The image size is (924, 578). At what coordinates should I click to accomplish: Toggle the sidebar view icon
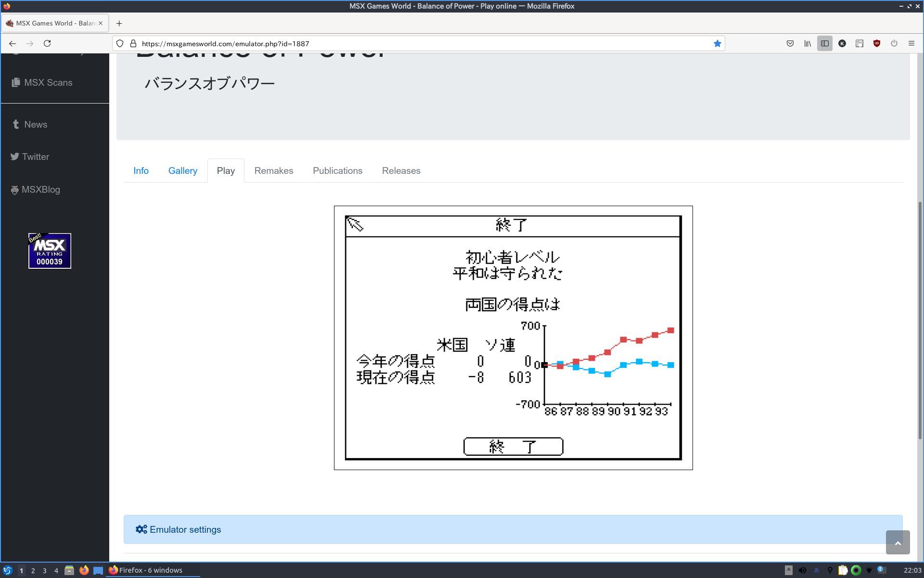click(x=825, y=43)
